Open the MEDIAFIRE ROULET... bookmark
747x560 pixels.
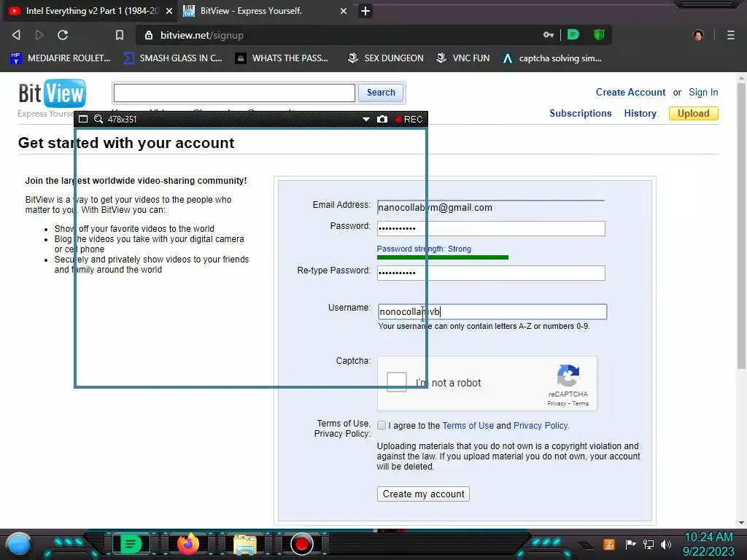(60, 58)
